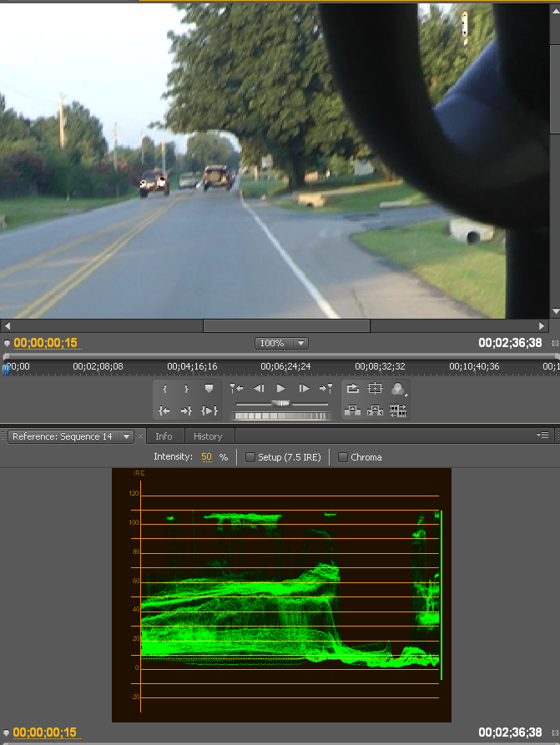The width and height of the screenshot is (560, 745).
Task: Enable the Setup (7.5 IRE) checkbox
Action: click(x=250, y=457)
